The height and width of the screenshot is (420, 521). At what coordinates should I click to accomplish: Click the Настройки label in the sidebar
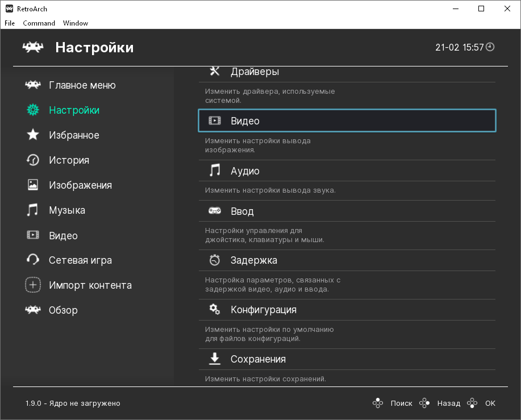[x=74, y=110]
